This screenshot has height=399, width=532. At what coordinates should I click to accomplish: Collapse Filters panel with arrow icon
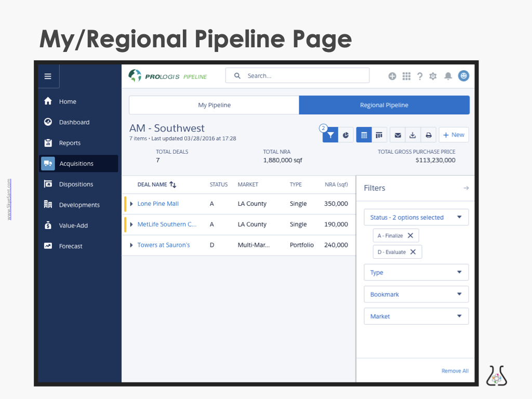(466, 188)
